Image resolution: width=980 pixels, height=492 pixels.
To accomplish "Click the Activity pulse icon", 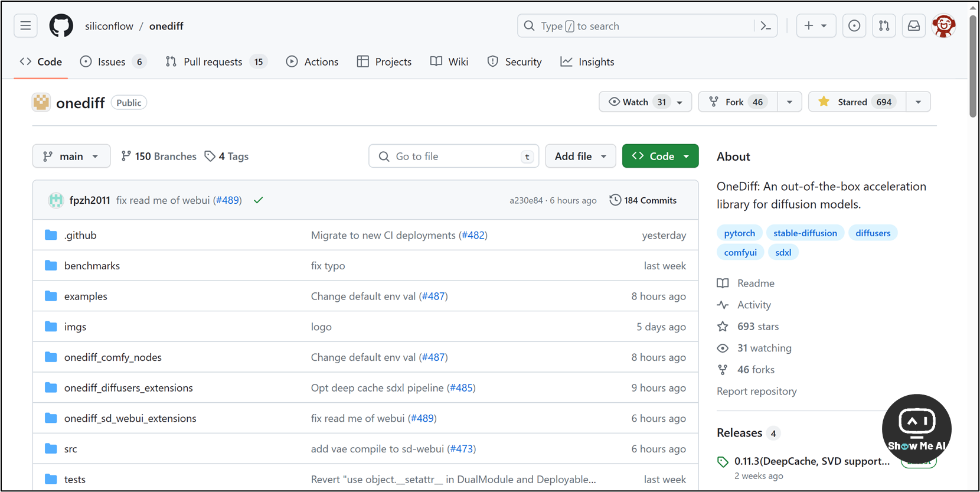I will pyautogui.click(x=723, y=305).
